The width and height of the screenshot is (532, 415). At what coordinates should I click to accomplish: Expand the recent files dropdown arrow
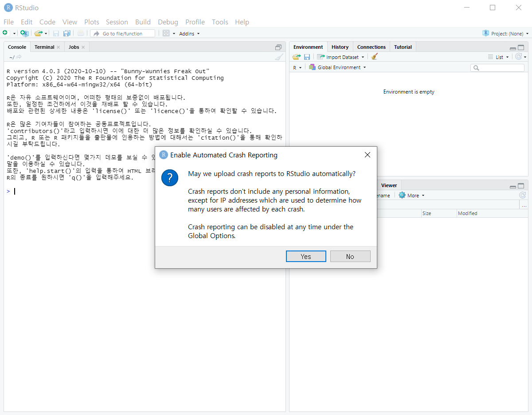point(46,34)
